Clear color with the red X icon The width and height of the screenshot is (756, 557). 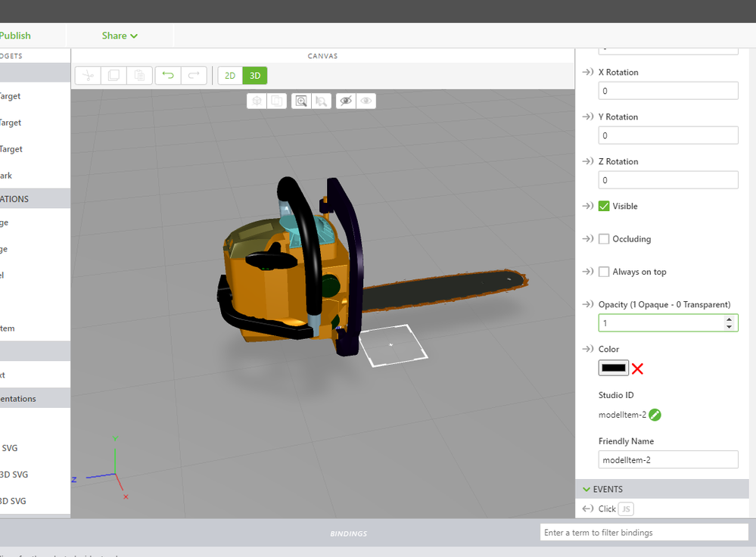pyautogui.click(x=637, y=369)
